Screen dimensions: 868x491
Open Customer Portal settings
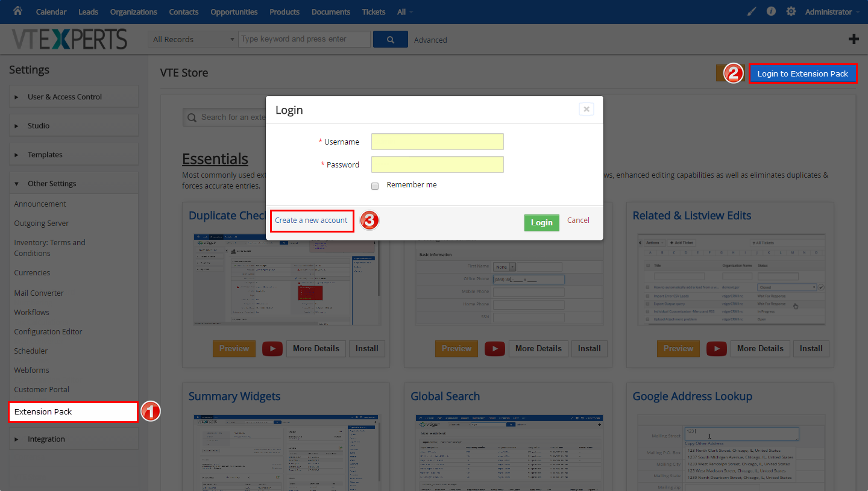[x=42, y=389]
